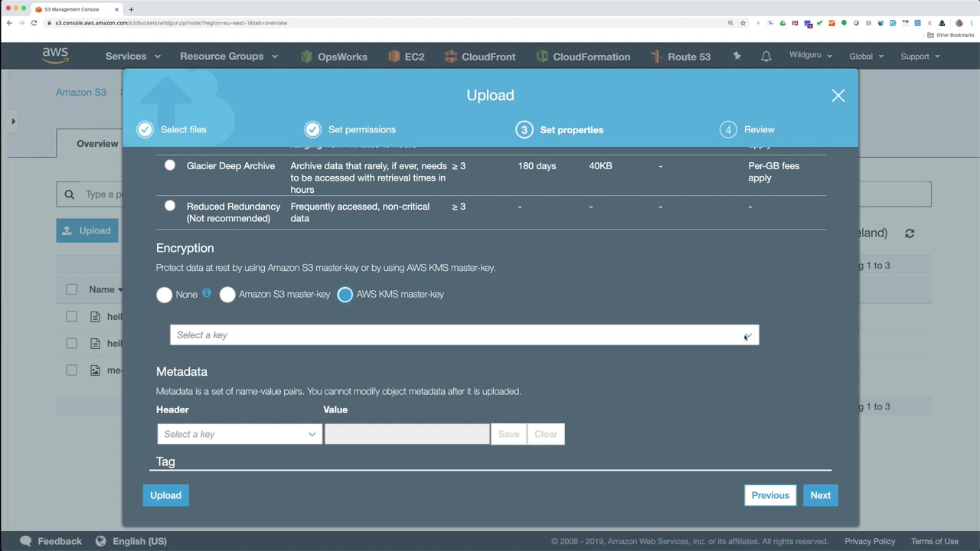Open the Other Bookmarks folder
Image resolution: width=980 pixels, height=551 pixels.
951,35
